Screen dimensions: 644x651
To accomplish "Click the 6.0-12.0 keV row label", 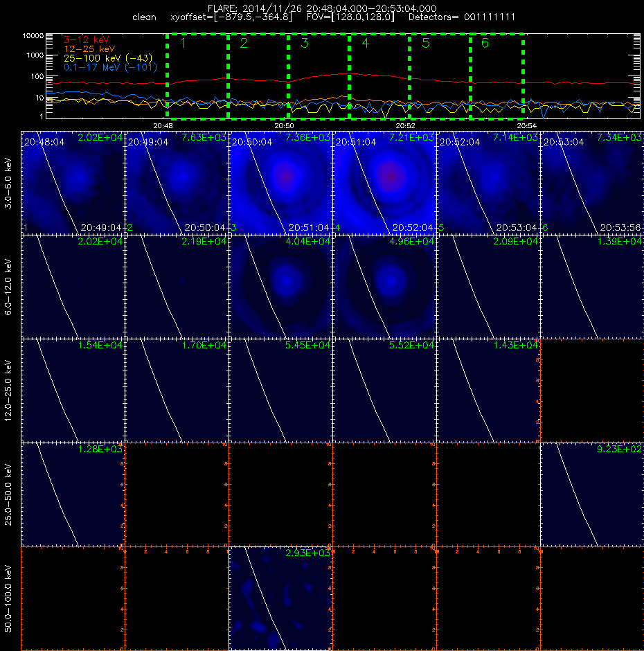I will [x=8, y=287].
